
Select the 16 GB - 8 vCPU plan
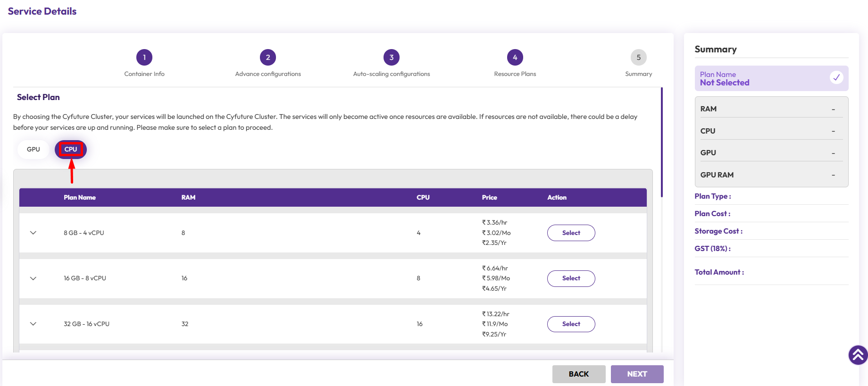click(571, 278)
